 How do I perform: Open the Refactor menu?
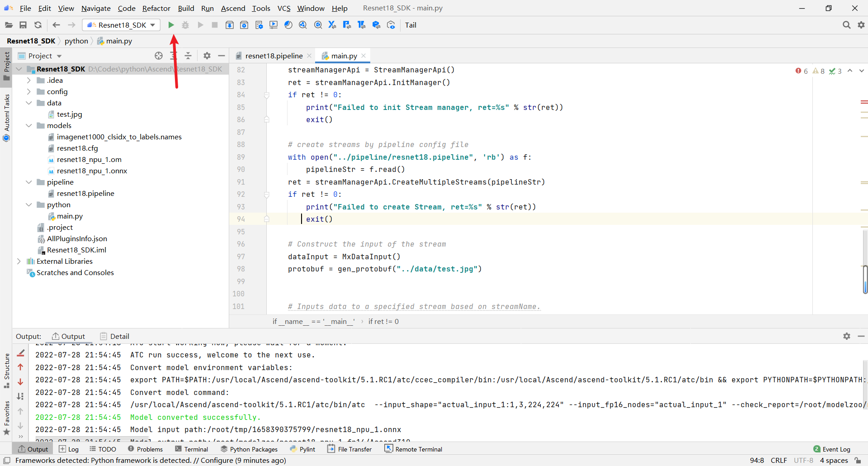pos(156,8)
